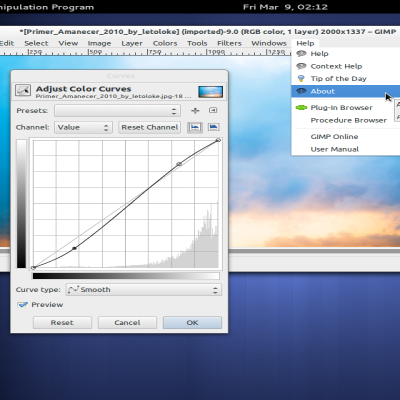
Task: Click the icon beside Context Help
Action: (301, 66)
